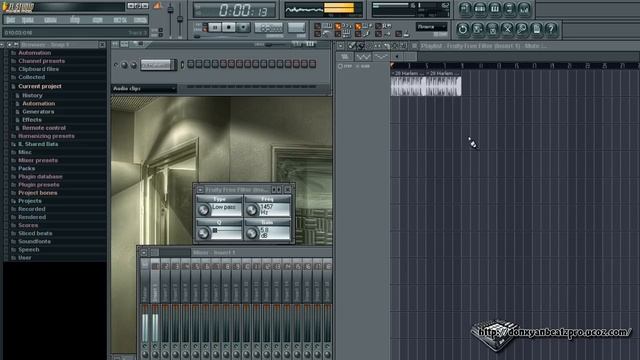The width and height of the screenshot is (640, 360).
Task: Click the crossed tools shortcut icon
Action: click(x=507, y=29)
